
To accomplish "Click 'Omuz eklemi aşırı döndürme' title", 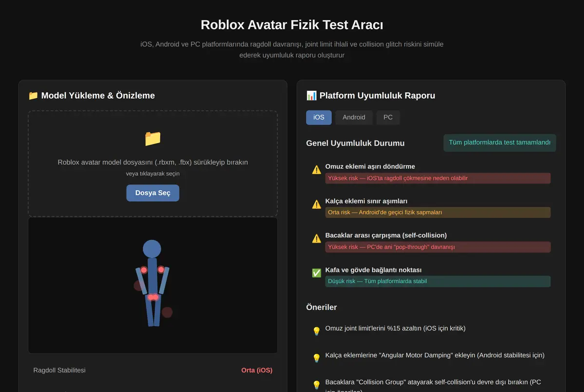I will [370, 166].
